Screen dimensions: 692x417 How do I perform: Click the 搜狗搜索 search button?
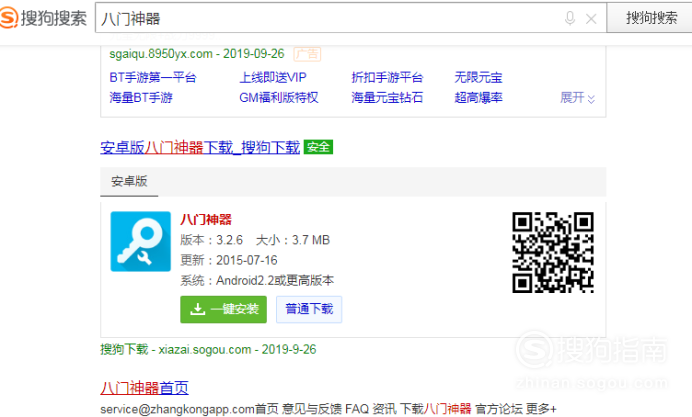pos(651,18)
